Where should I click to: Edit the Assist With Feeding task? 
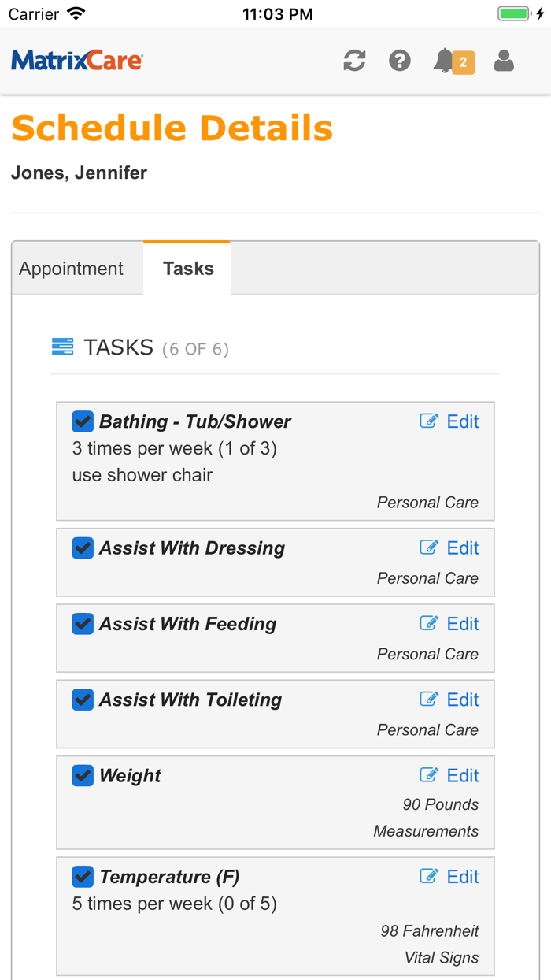(x=450, y=624)
